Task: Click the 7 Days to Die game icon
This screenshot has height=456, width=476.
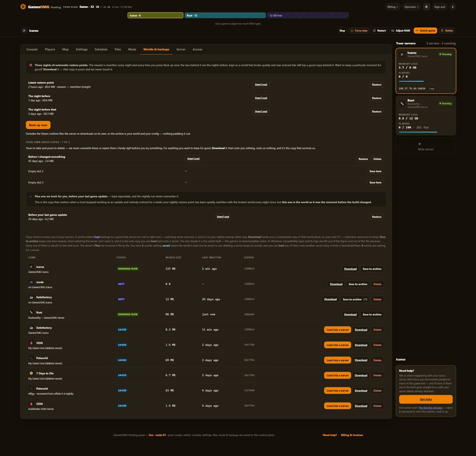Action: 31,373
